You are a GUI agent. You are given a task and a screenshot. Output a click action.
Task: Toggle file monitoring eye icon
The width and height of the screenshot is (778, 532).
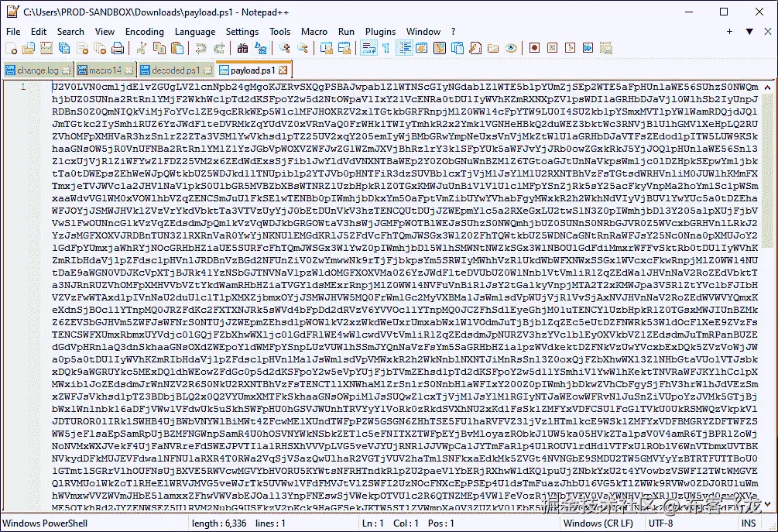pos(511,48)
